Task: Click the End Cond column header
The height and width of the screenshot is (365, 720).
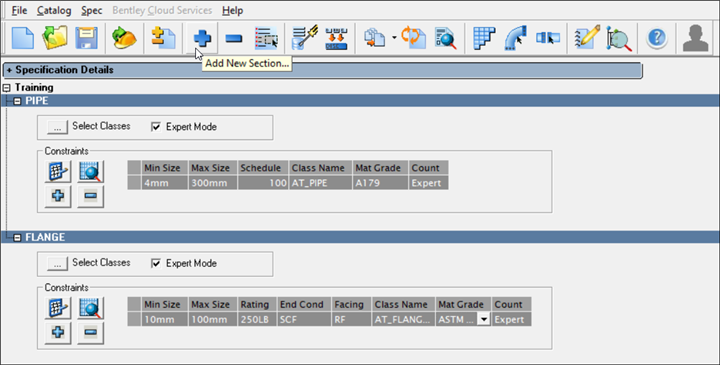Action: [x=304, y=304]
